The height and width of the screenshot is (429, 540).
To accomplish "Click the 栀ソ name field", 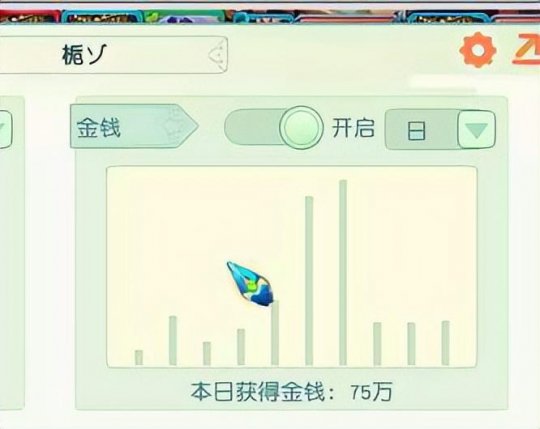I will click(x=114, y=55).
